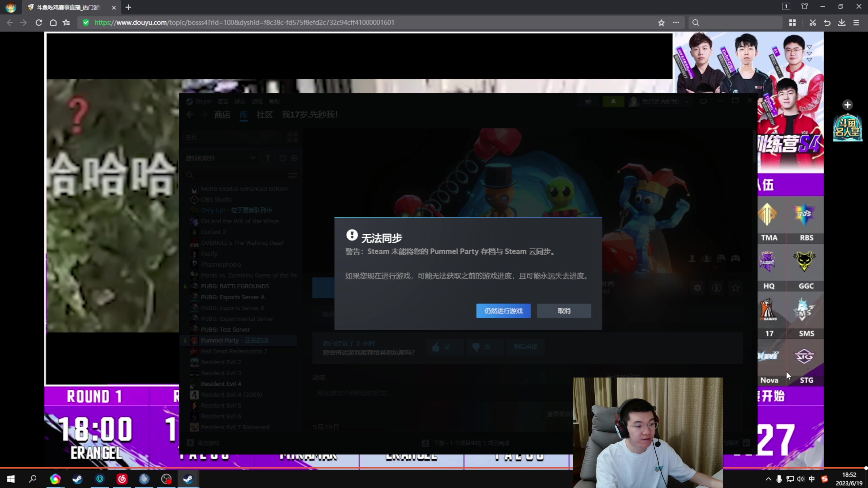Open the Steam menu in Steam window
This screenshot has height=488, width=868.
coord(203,101)
